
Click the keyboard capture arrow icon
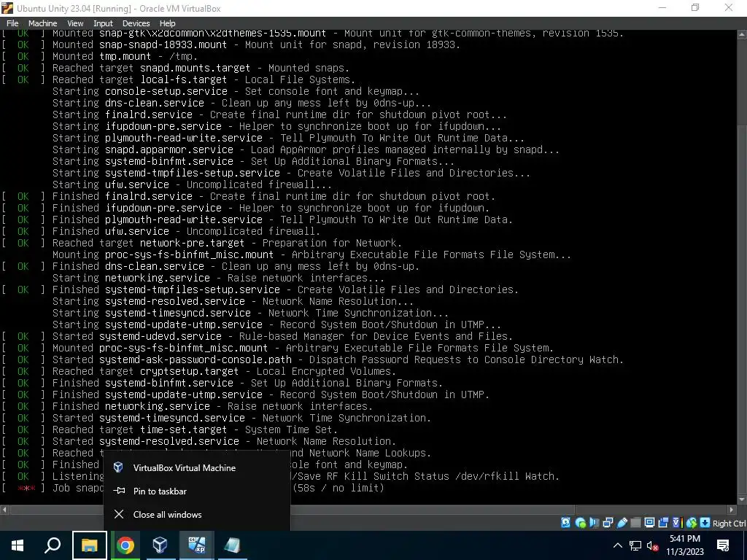pyautogui.click(x=705, y=523)
